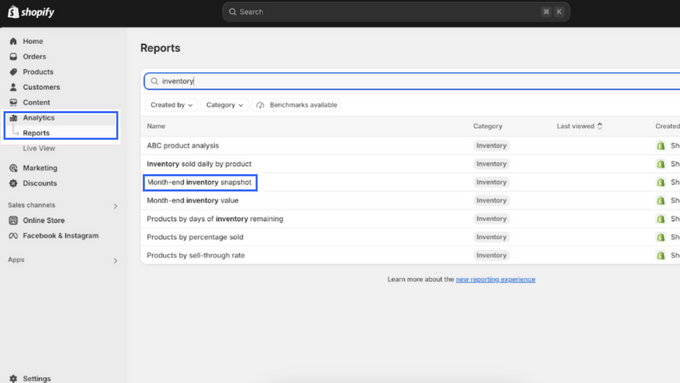Open Inventory sold daily by product report
The width and height of the screenshot is (680, 383).
(199, 164)
